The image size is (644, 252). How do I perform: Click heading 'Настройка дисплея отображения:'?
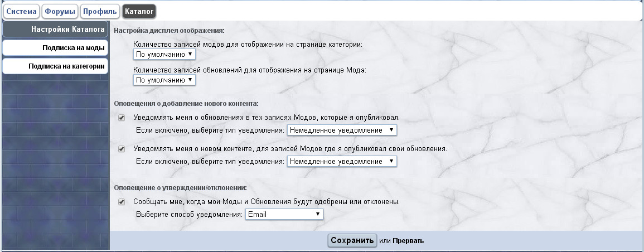(x=169, y=30)
